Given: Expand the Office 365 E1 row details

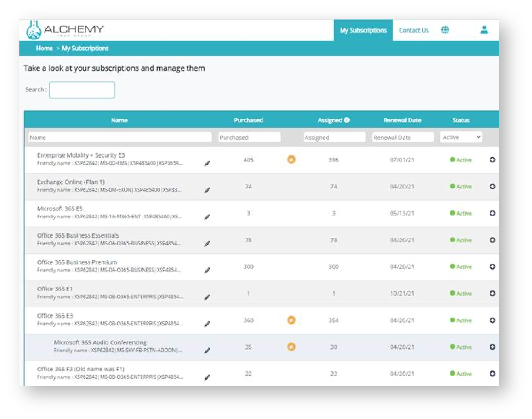Looking at the screenshot, I should click(x=492, y=294).
